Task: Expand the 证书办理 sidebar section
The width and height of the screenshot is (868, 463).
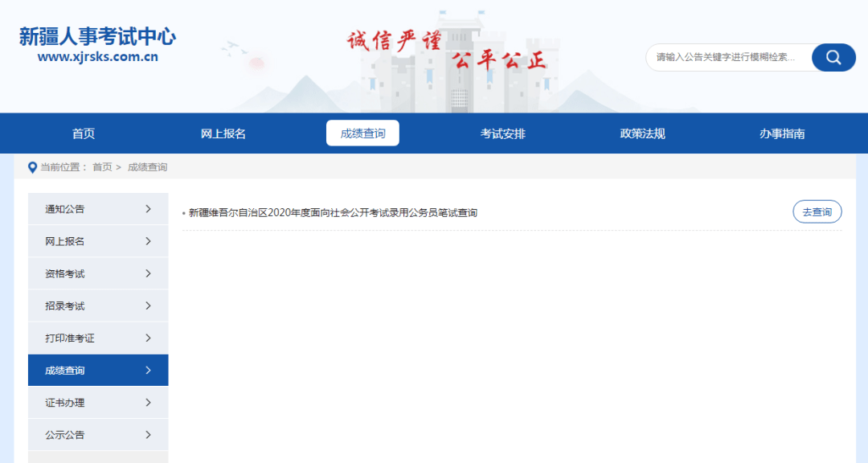Action: pos(97,402)
